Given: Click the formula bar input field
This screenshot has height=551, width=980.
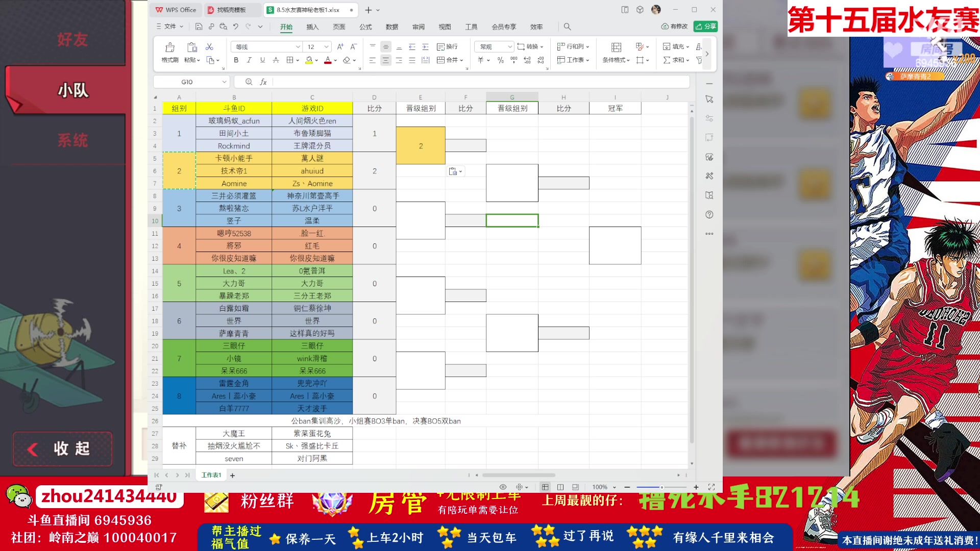Looking at the screenshot, I should (481, 82).
